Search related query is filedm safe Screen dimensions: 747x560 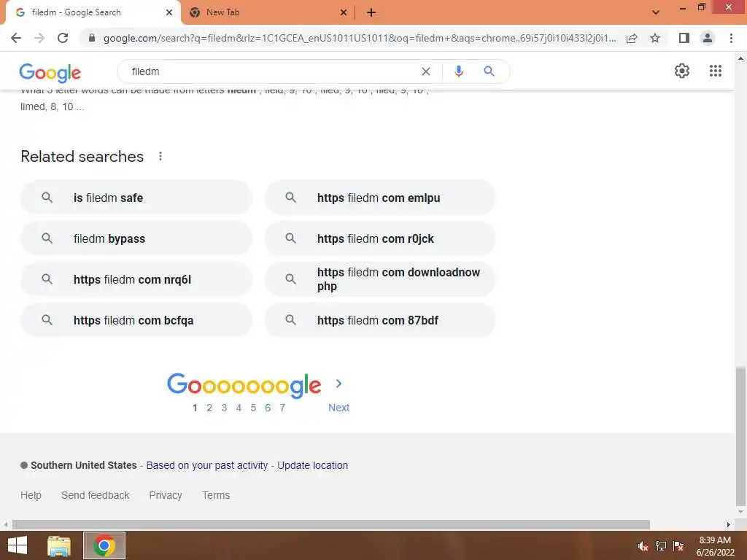[136, 198]
